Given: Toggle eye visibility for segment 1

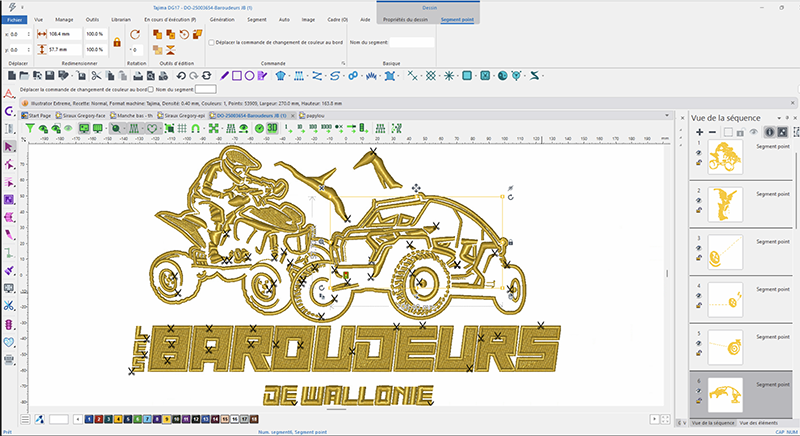Looking at the screenshot, I should coord(698,152).
